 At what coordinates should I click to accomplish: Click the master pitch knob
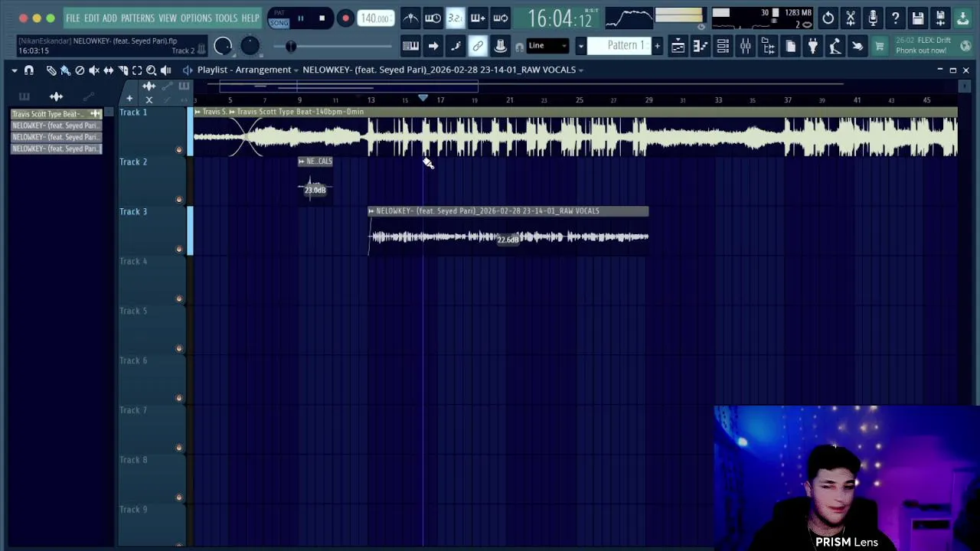250,47
